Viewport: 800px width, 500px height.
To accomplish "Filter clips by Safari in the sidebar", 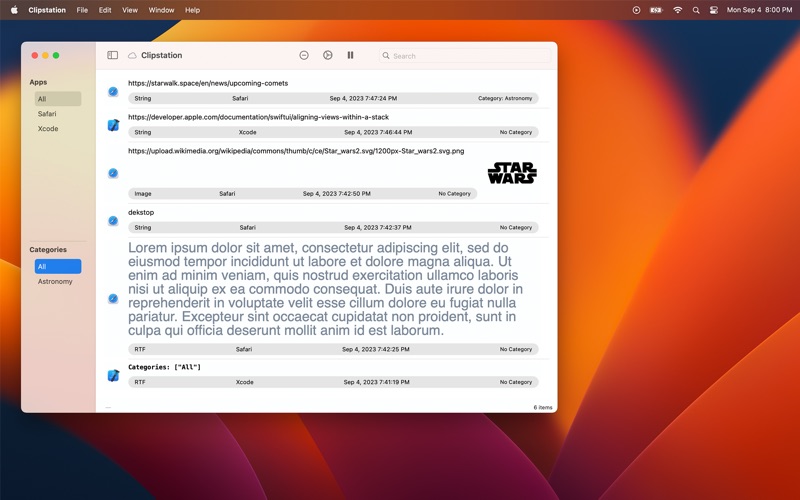I will pyautogui.click(x=47, y=114).
